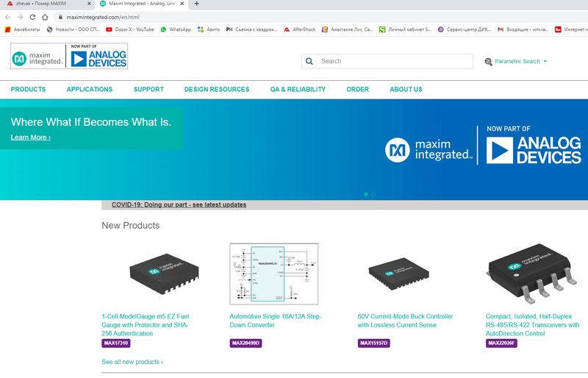Click the browser forward arrow
588x378 pixels.
pyautogui.click(x=21, y=17)
